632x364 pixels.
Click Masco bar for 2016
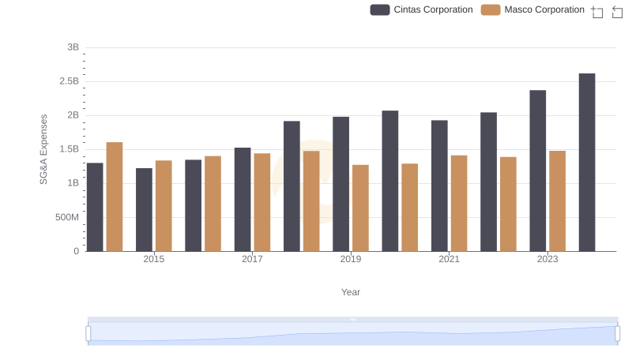click(x=213, y=204)
